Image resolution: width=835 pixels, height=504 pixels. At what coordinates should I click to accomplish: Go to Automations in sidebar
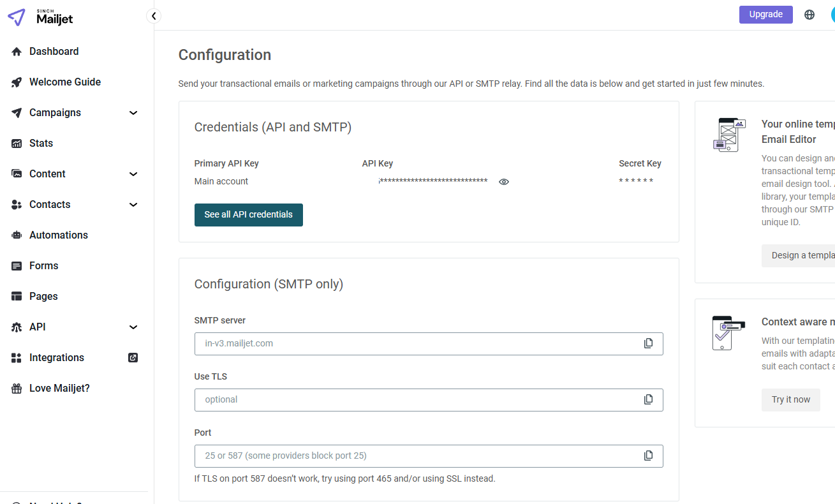(x=58, y=235)
